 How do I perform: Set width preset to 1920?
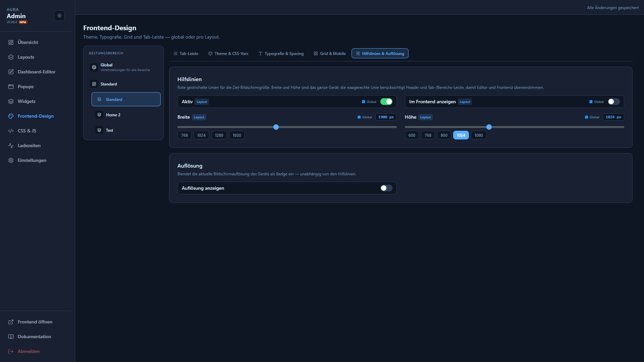(x=237, y=135)
